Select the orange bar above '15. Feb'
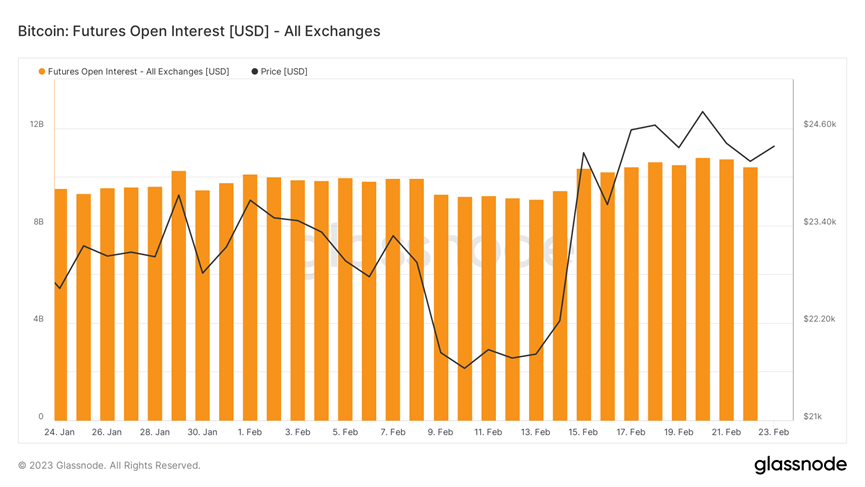The image size is (865, 487). pyautogui.click(x=584, y=295)
